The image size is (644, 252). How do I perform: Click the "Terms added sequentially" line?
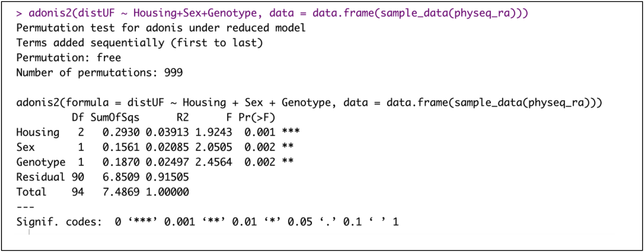coord(139,43)
